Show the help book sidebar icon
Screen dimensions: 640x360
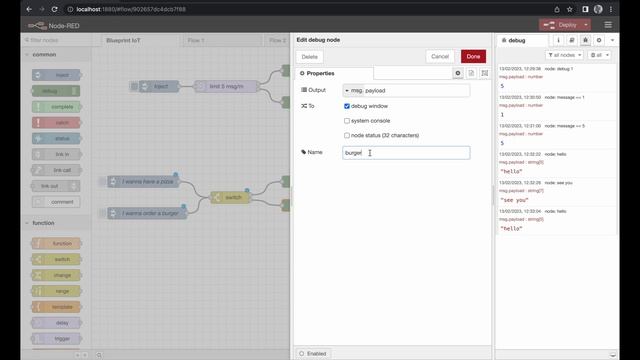coord(572,40)
